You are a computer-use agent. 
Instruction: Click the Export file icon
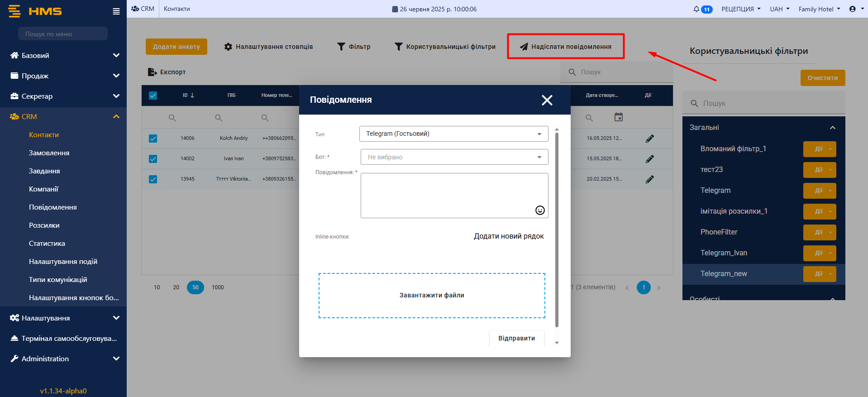coord(152,72)
